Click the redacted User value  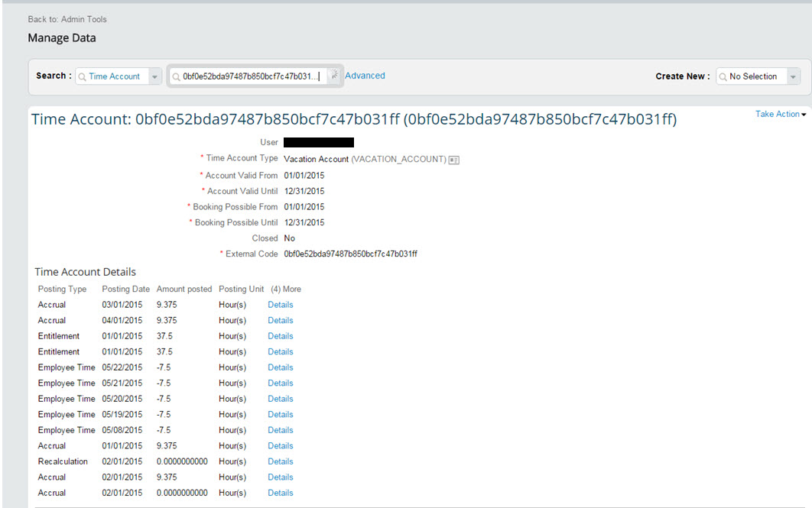click(x=319, y=142)
